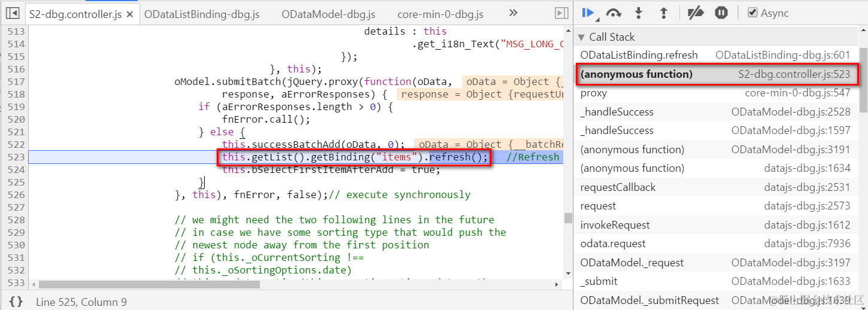
Task: Select _handleSuccess frame at ODataModel-dbg.js:2528
Action: pyautogui.click(x=716, y=112)
